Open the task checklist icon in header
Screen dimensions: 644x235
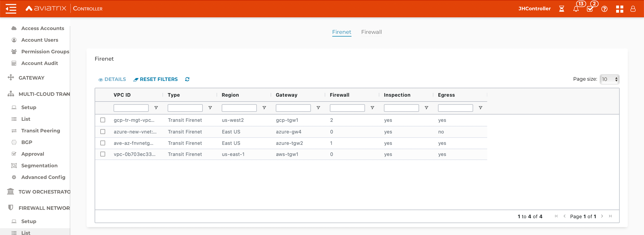tap(590, 9)
